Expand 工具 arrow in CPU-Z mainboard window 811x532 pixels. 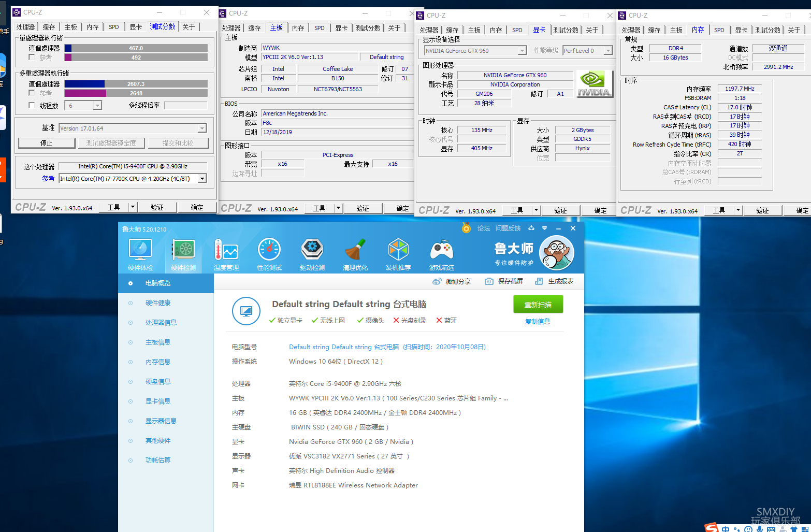pos(338,208)
